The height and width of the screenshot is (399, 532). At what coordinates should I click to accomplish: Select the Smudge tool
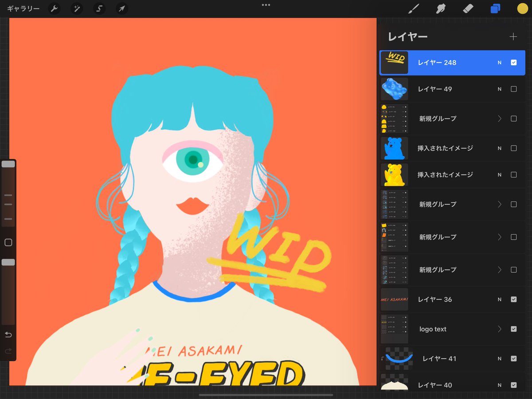[440, 8]
